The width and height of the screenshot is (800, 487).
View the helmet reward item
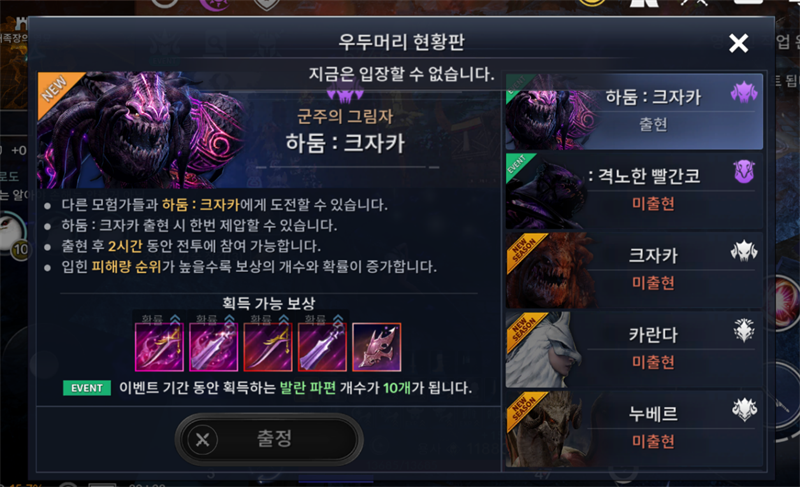(x=377, y=347)
